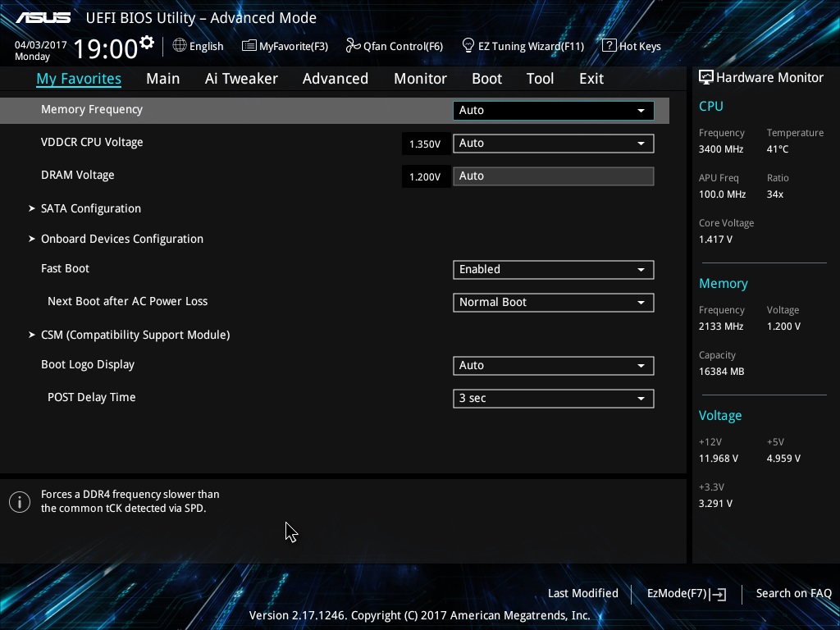Viewport: 840px width, 630px height.
Task: Click the Memory section heading
Action: tap(724, 284)
